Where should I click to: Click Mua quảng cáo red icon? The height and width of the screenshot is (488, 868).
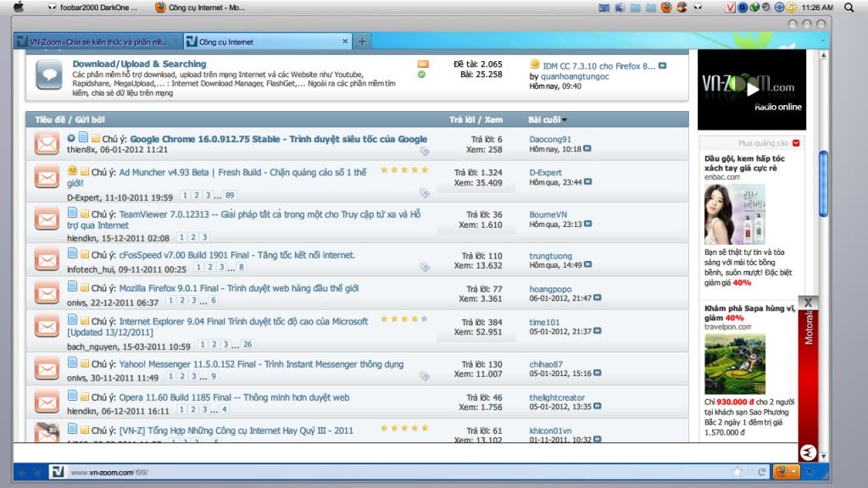tap(796, 143)
